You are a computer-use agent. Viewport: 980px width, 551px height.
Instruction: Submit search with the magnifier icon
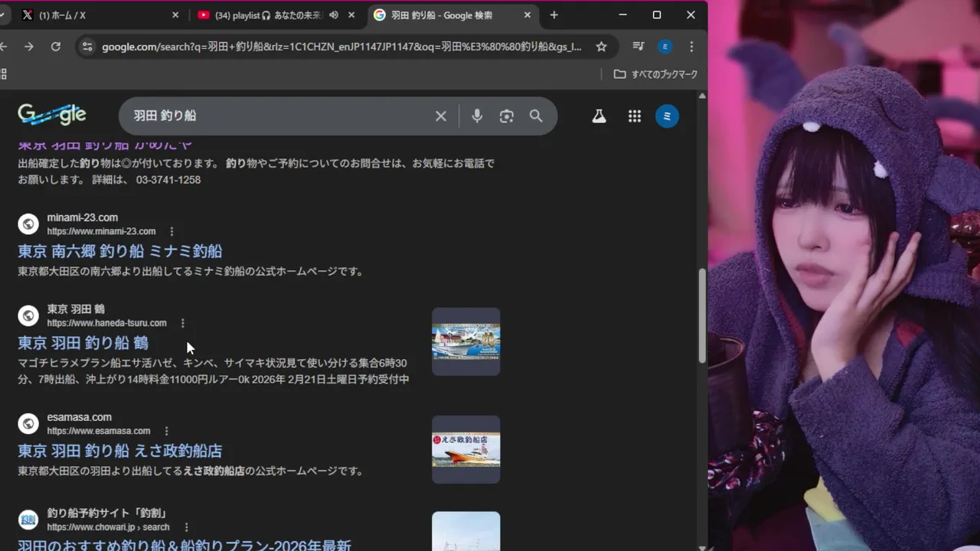coord(536,116)
